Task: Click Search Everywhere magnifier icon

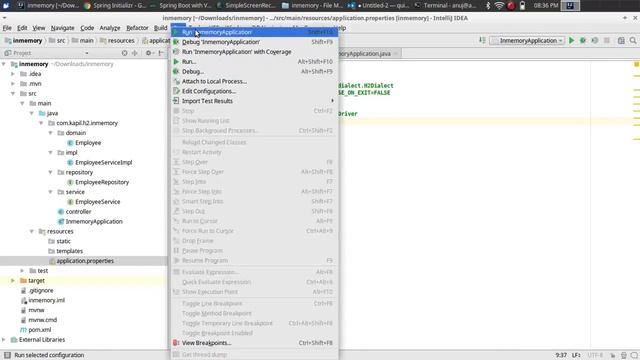Action: click(x=633, y=40)
